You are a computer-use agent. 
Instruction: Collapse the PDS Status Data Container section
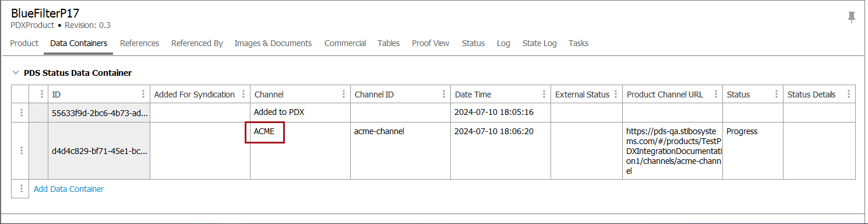(x=15, y=73)
